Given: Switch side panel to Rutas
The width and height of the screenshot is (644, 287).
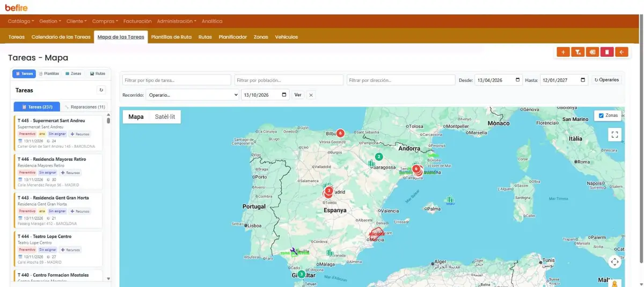Looking at the screenshot, I should point(98,74).
